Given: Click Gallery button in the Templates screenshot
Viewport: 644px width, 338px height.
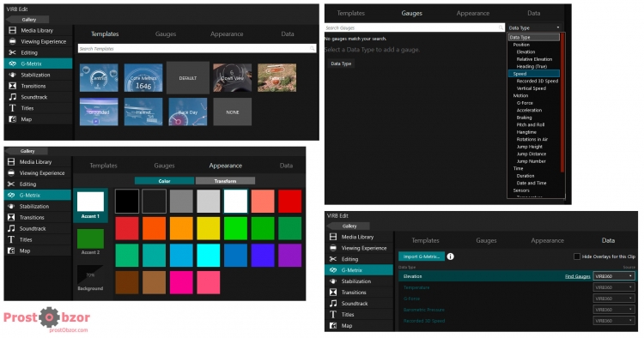Looking at the screenshot, I should tap(28, 20).
